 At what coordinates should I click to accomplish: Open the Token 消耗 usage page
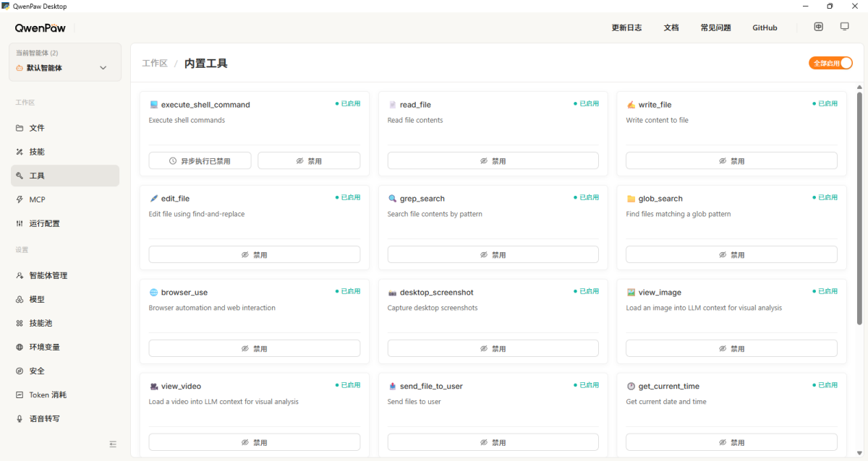[x=48, y=395]
